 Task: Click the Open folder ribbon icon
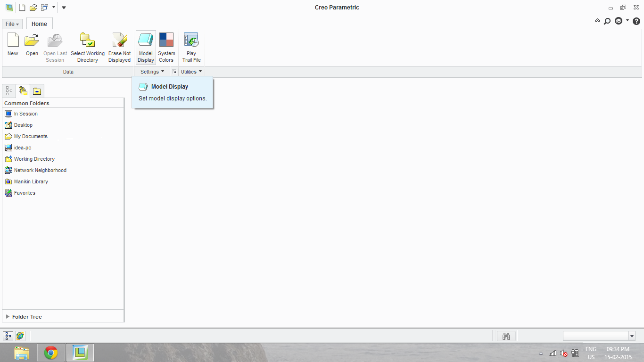point(32,44)
